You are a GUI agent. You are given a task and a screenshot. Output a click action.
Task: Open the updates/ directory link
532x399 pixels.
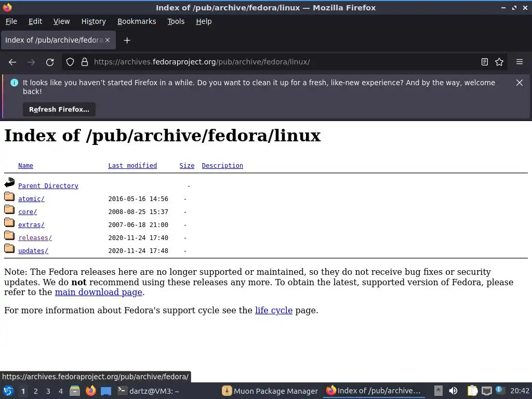click(x=33, y=251)
